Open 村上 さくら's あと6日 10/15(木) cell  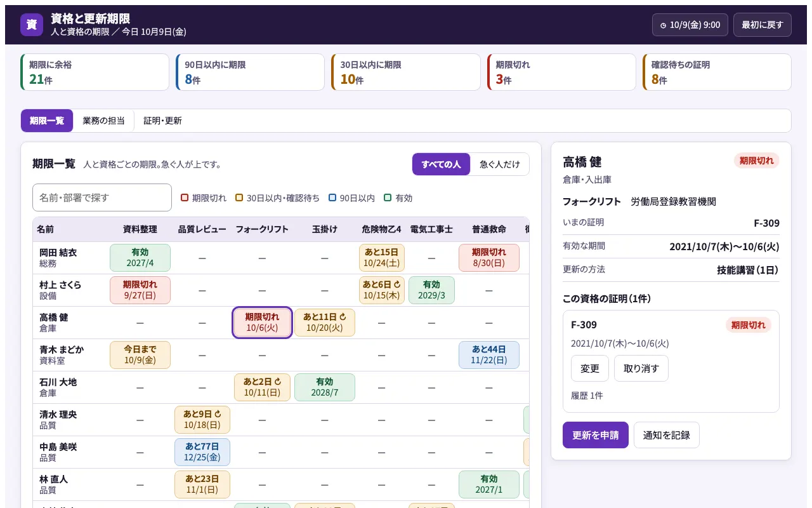click(382, 290)
